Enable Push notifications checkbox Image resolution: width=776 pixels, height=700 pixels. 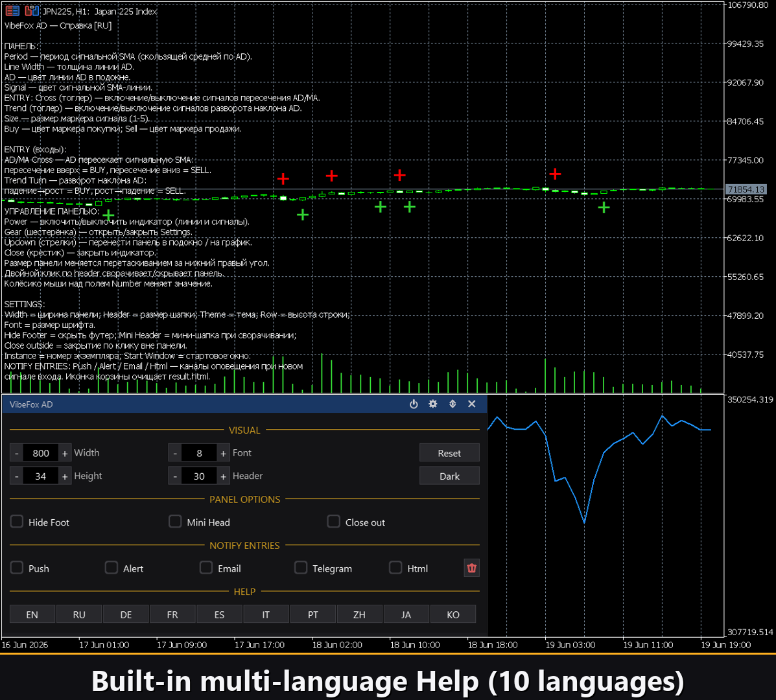[x=17, y=567]
